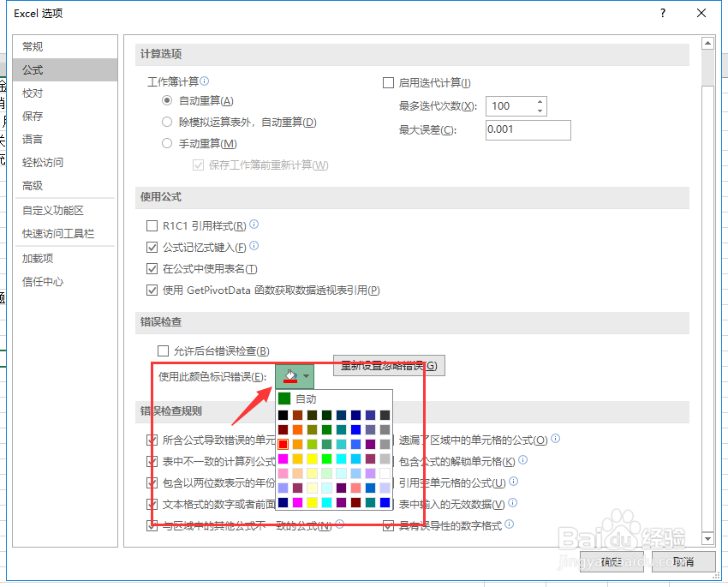
Task: Click info icon beside 工作簿计算
Action: point(205,81)
